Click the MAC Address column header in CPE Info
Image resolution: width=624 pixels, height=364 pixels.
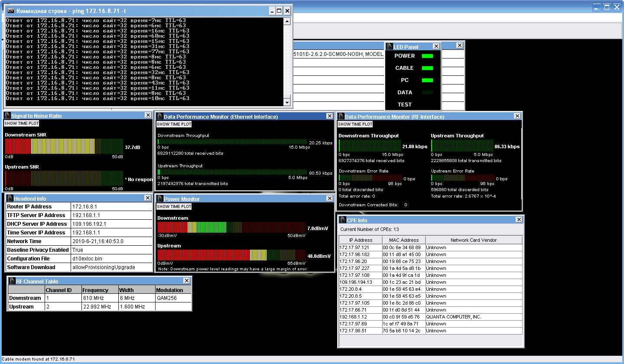pyautogui.click(x=404, y=240)
